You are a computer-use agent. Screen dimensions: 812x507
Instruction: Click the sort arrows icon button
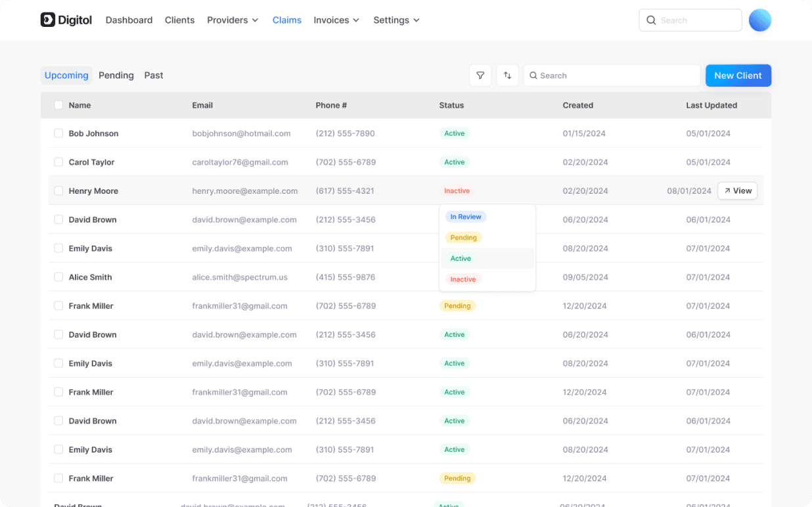coord(508,76)
